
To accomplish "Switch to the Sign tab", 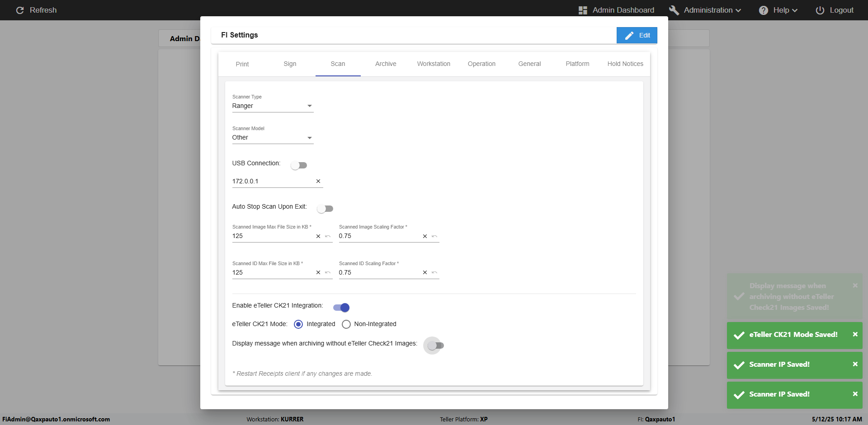I will point(290,64).
